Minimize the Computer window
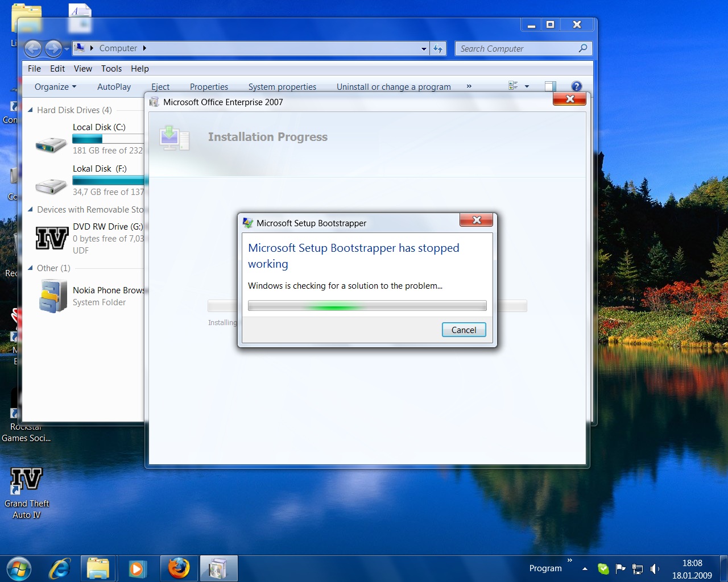728x582 pixels. [531, 24]
